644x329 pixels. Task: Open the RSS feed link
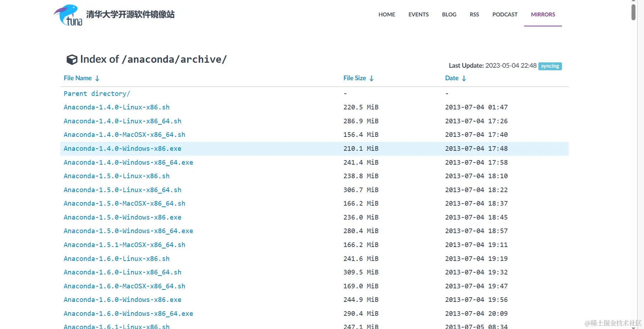475,15
